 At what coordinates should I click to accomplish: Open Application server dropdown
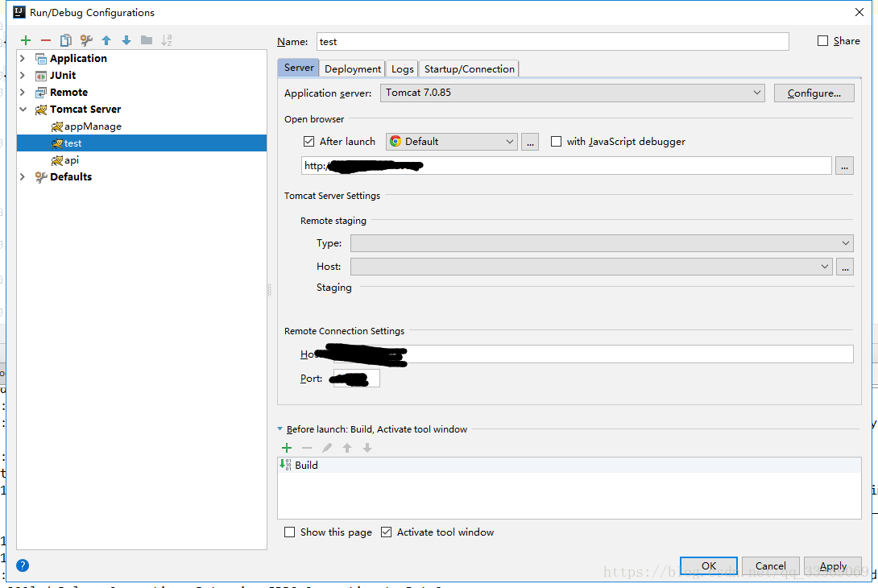click(572, 93)
